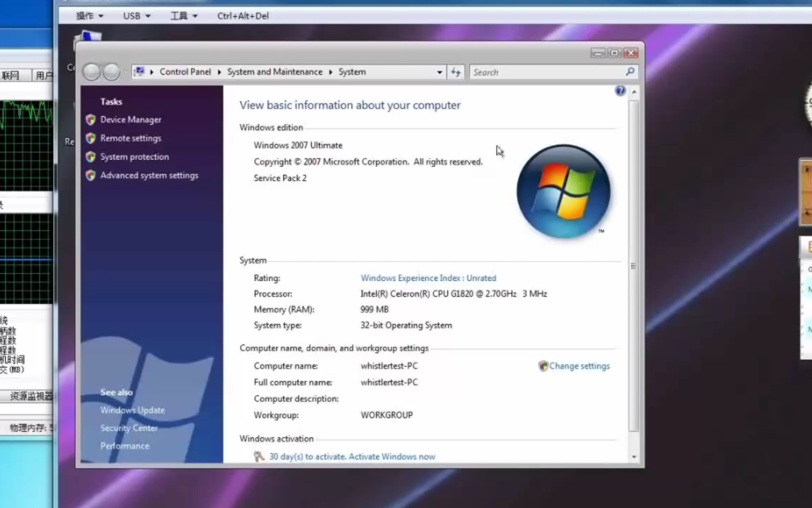Close the System window
This screenshot has height=508, width=812.
631,53
